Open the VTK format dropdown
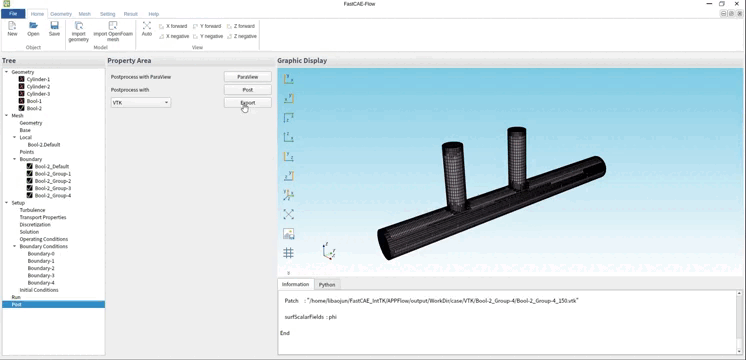The width and height of the screenshot is (746, 360). 141,102
